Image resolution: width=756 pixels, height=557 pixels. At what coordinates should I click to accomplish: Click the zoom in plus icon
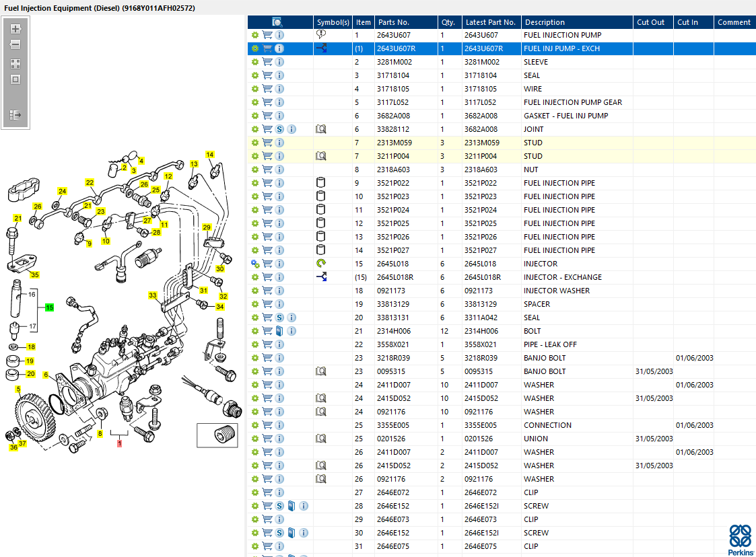coord(15,29)
